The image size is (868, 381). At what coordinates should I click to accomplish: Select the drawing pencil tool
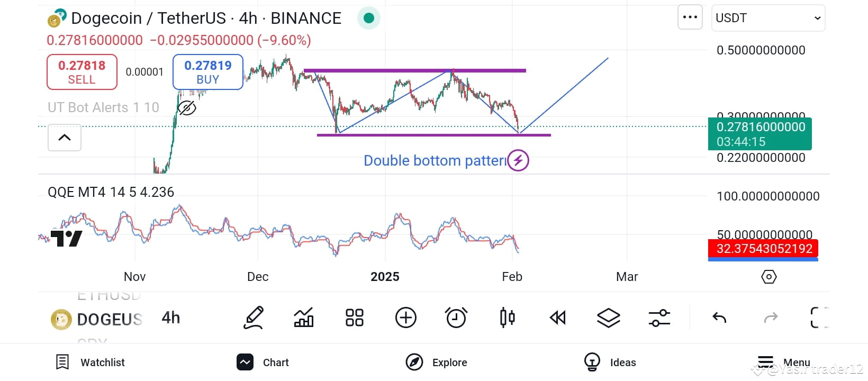(x=254, y=317)
